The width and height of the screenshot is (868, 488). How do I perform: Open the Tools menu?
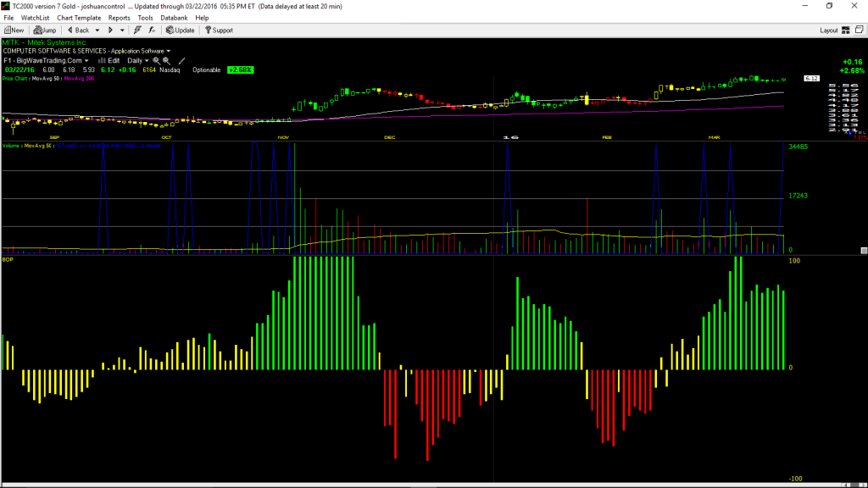[x=145, y=18]
